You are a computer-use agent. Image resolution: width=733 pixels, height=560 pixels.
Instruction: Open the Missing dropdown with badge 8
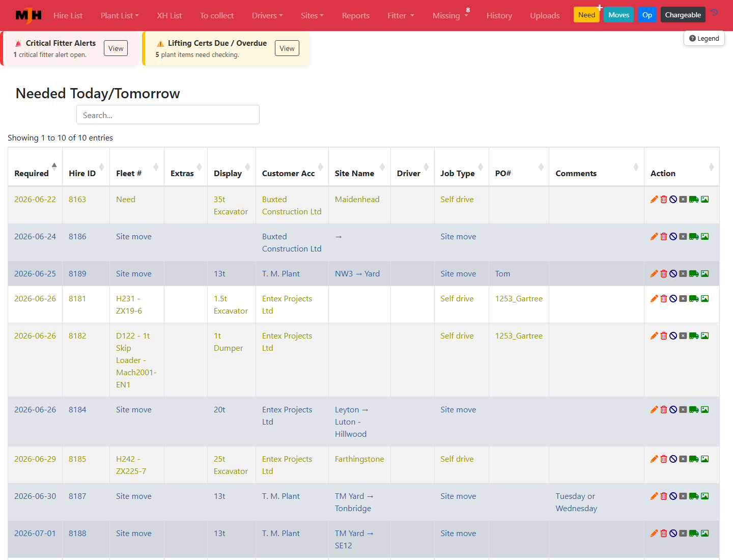450,16
